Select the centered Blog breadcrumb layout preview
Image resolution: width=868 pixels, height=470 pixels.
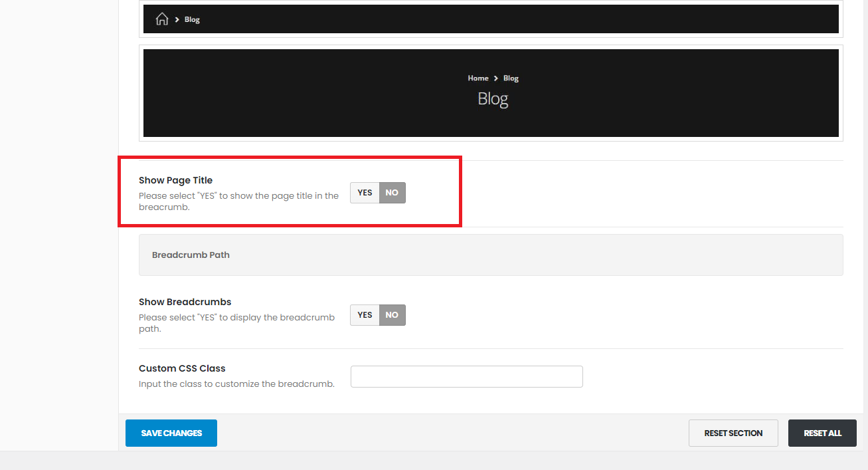point(491,93)
